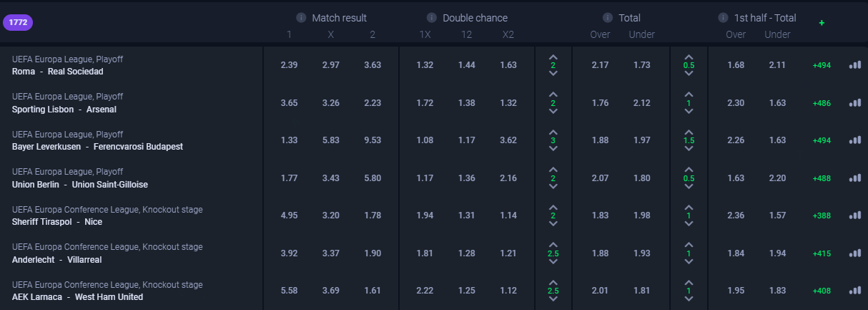The image size is (868, 310).
Task: Click info icon beside 1st half - Total
Action: pos(721,18)
